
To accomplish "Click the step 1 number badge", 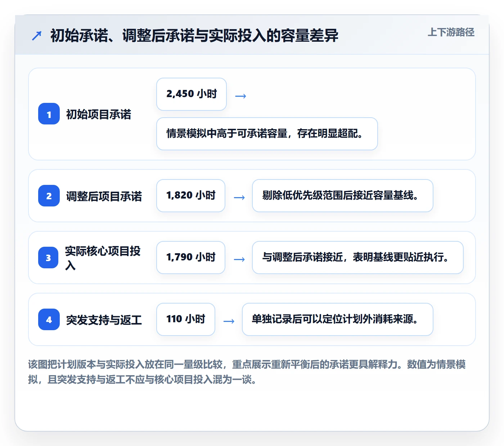I will 49,114.
